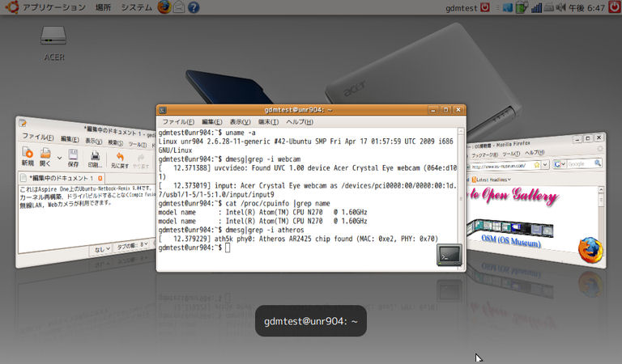Open Latest Headlines bookmark dropdown in Firefox
Screen dimensions: 622x364
pos(491,180)
